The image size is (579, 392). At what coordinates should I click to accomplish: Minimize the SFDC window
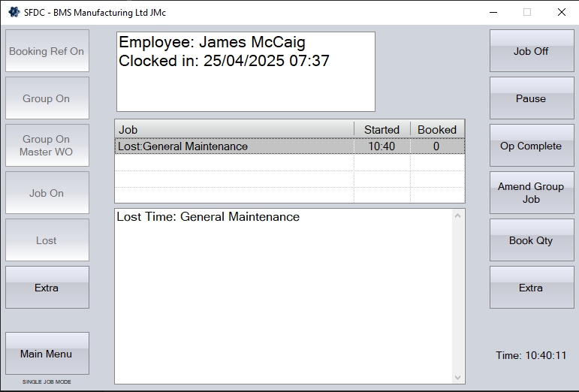point(493,12)
